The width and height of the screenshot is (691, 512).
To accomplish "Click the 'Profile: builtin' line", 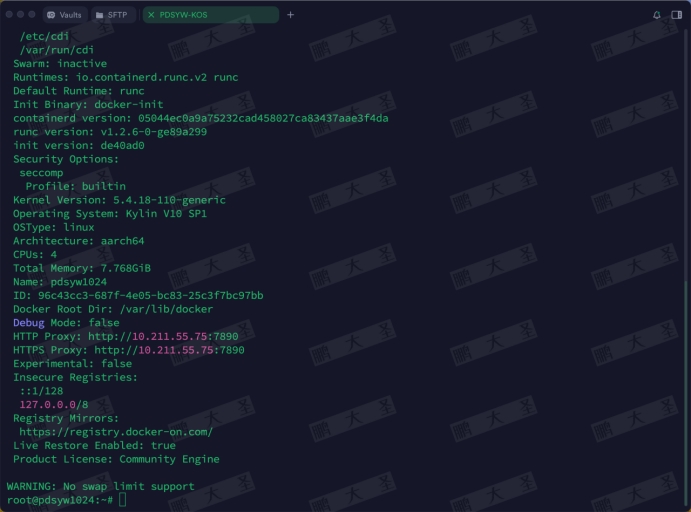I will click(x=76, y=186).
